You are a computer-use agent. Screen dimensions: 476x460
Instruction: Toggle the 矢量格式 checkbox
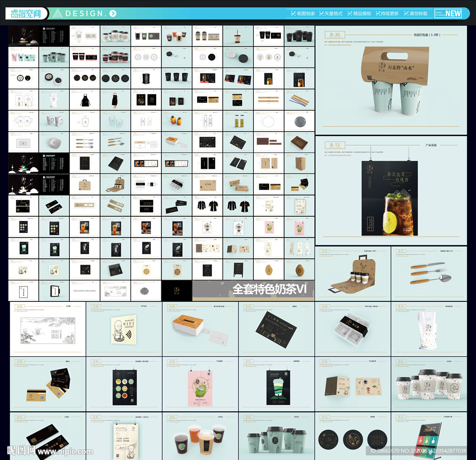point(322,13)
